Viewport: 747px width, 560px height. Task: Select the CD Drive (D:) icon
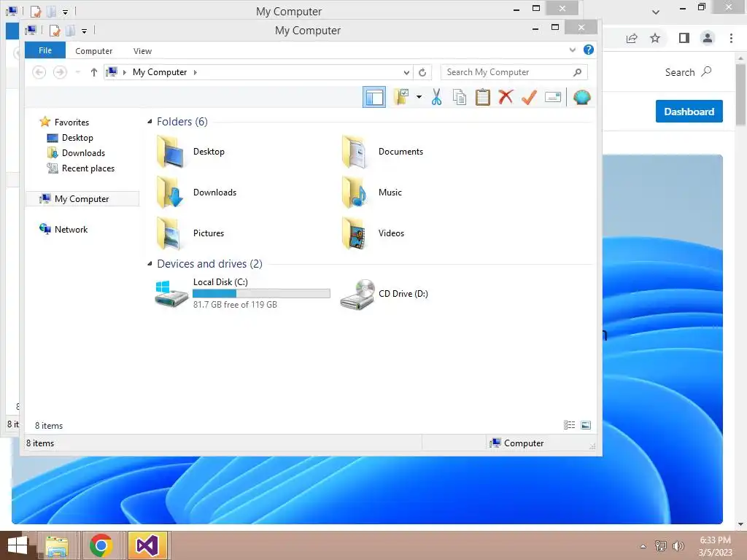(357, 295)
